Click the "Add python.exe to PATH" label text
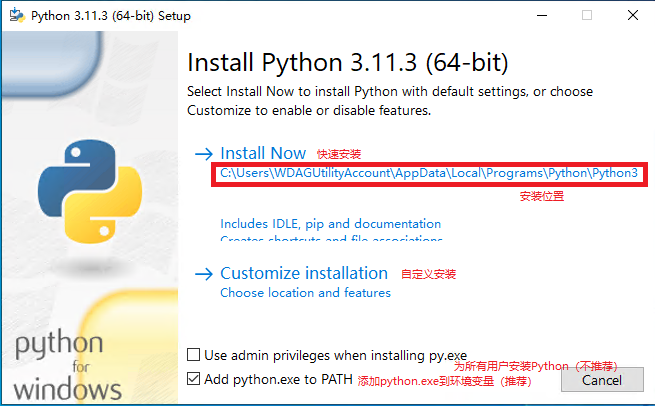Image resolution: width=655 pixels, height=406 pixels. pos(278,379)
